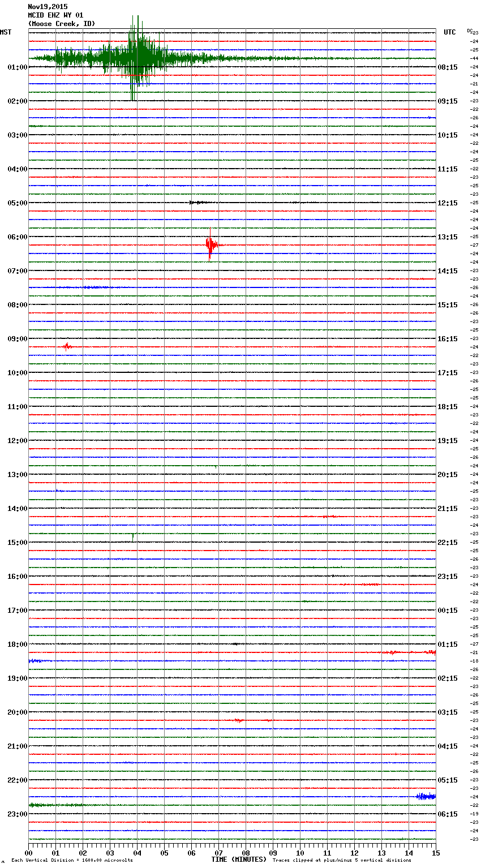Image resolution: width=481 pixels, height=868 pixels.
Task: Click the 22:15 UTC time label
Action: click(x=448, y=543)
